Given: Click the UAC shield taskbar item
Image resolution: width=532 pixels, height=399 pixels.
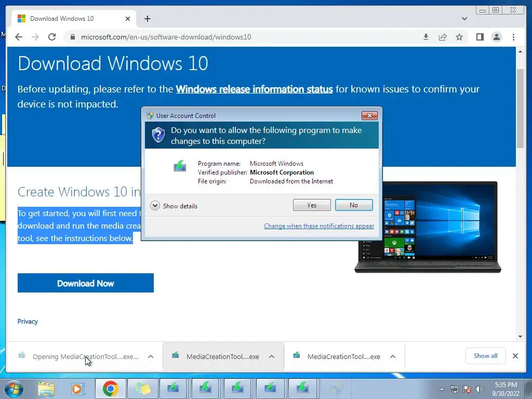Looking at the screenshot, I should (x=335, y=389).
